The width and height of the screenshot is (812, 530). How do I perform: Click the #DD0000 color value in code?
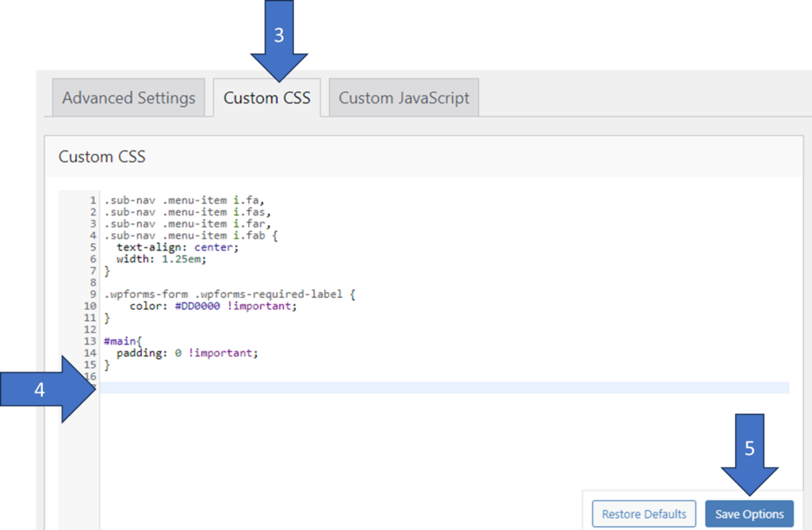pyautogui.click(x=193, y=306)
